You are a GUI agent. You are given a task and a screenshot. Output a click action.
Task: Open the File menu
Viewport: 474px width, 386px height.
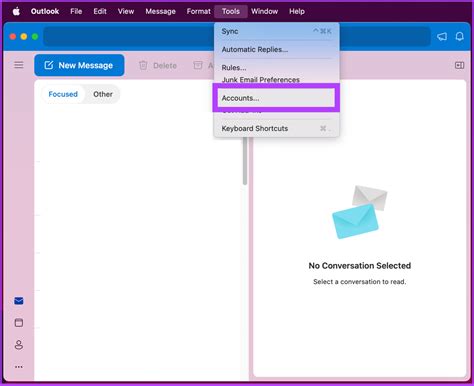tap(76, 11)
